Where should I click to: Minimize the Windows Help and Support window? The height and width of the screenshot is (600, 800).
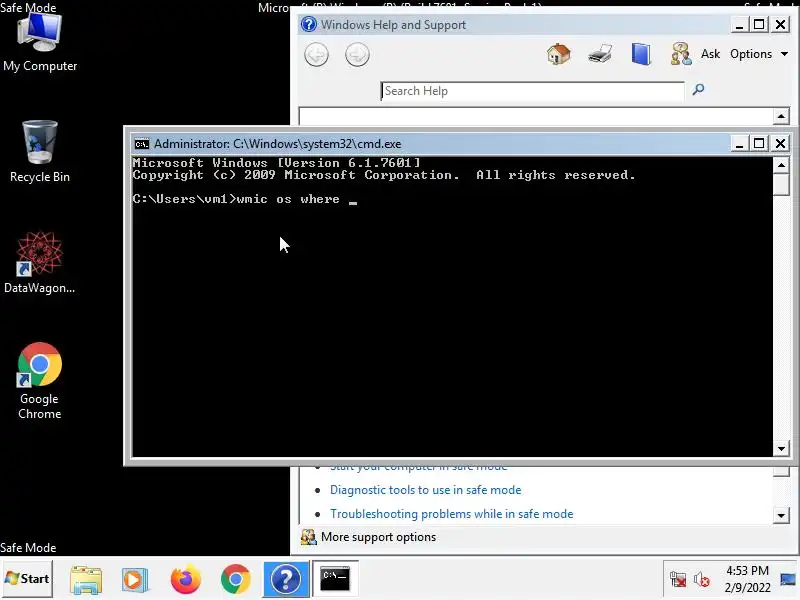point(739,24)
